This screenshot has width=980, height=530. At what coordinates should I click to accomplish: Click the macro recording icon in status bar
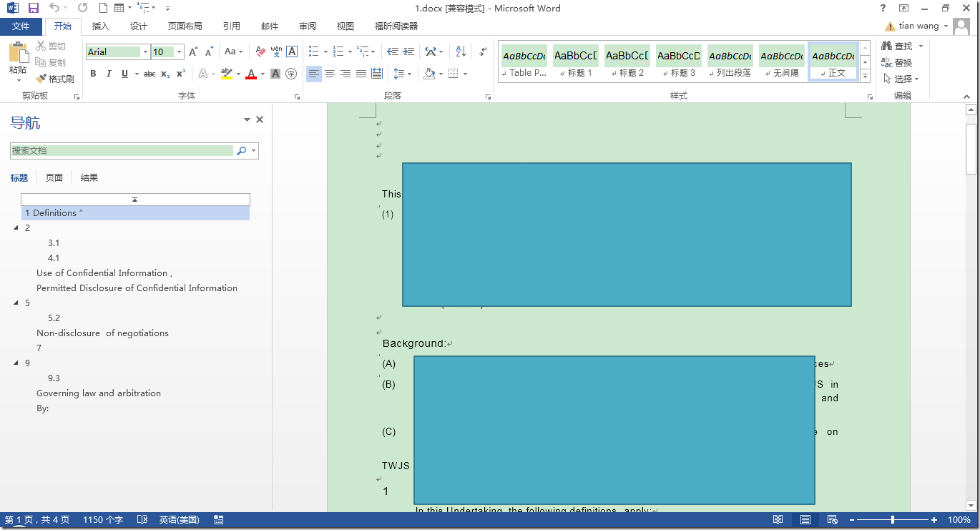click(219, 520)
